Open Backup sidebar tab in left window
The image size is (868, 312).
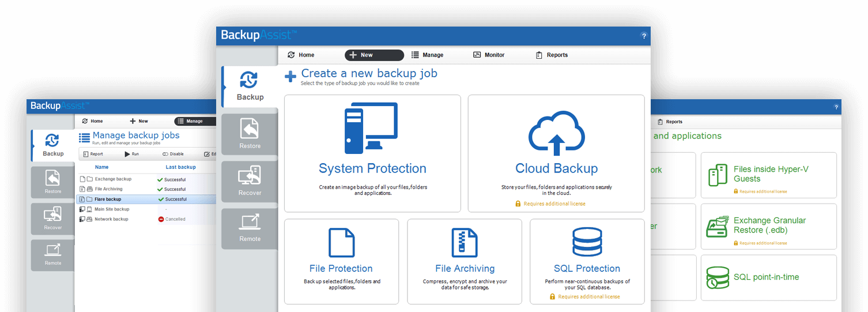pyautogui.click(x=53, y=145)
